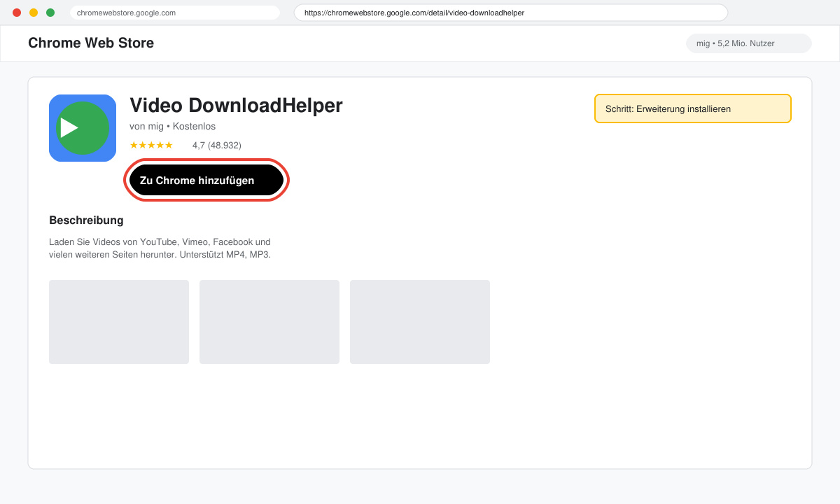Click the Video DownloadHelper extension icon
840x504 pixels.
point(83,128)
